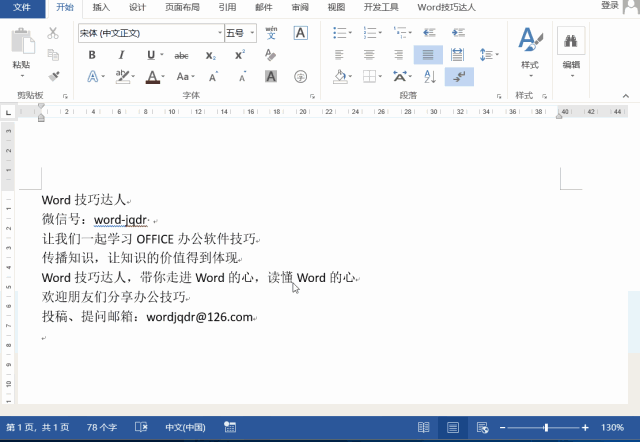Center align the paragraph
Viewport: 640px width, 442px height.
(x=369, y=54)
